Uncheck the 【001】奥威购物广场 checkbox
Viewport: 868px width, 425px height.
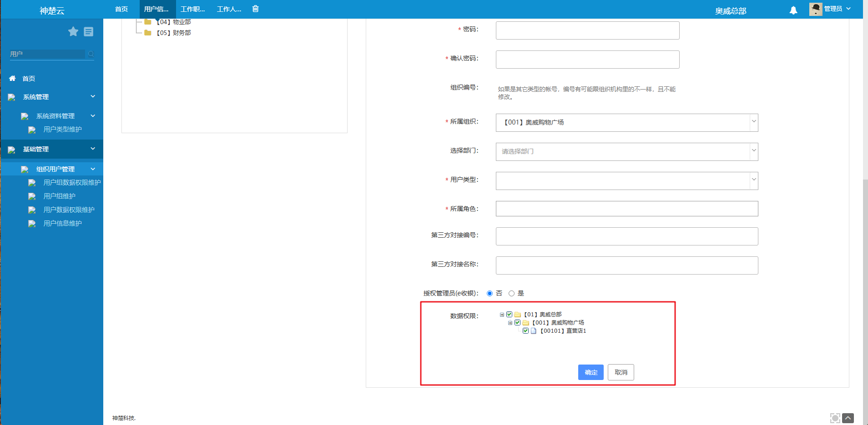point(518,323)
